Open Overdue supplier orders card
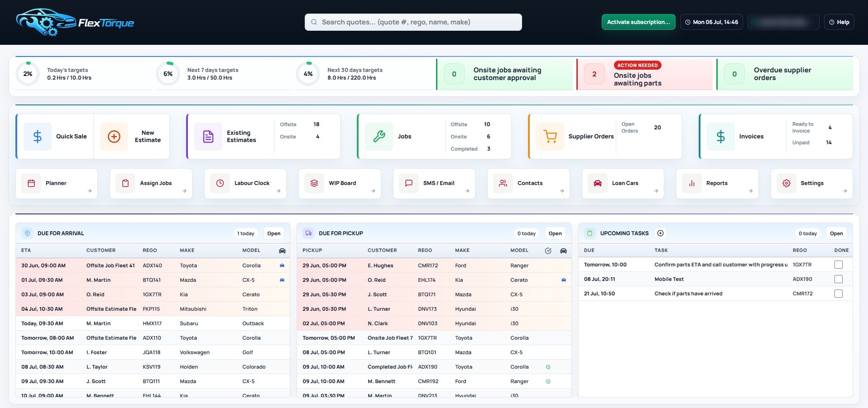 coord(785,74)
